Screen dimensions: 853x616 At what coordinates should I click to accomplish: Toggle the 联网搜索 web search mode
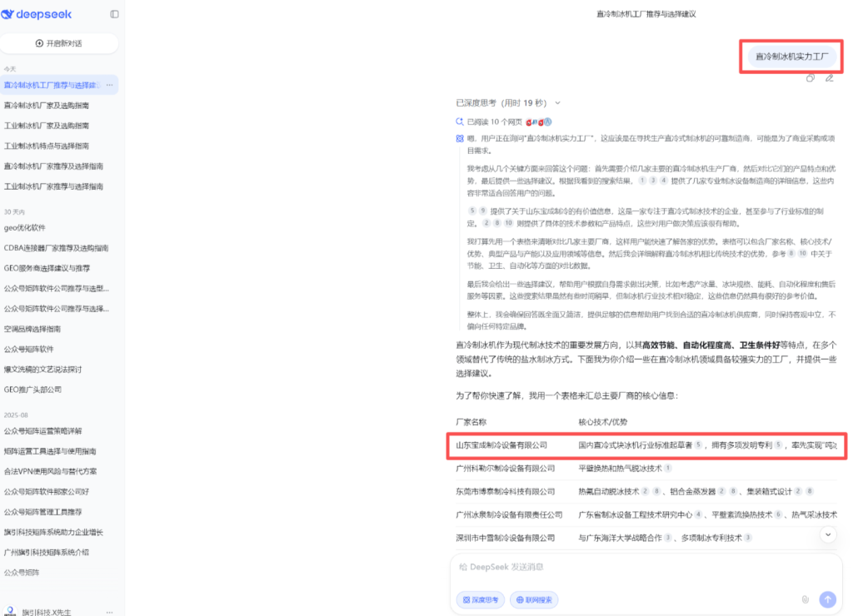pyautogui.click(x=534, y=599)
